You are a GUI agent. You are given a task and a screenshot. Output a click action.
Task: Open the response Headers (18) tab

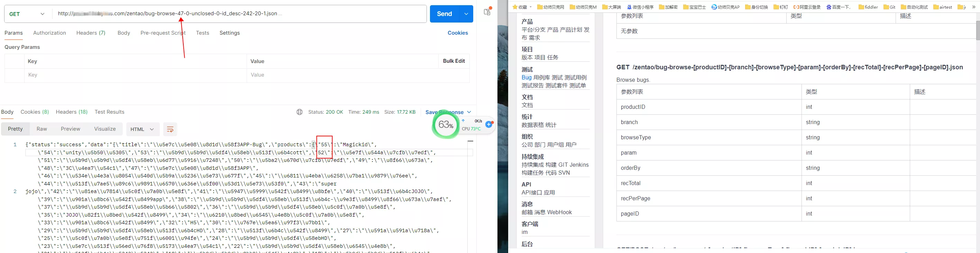72,112
